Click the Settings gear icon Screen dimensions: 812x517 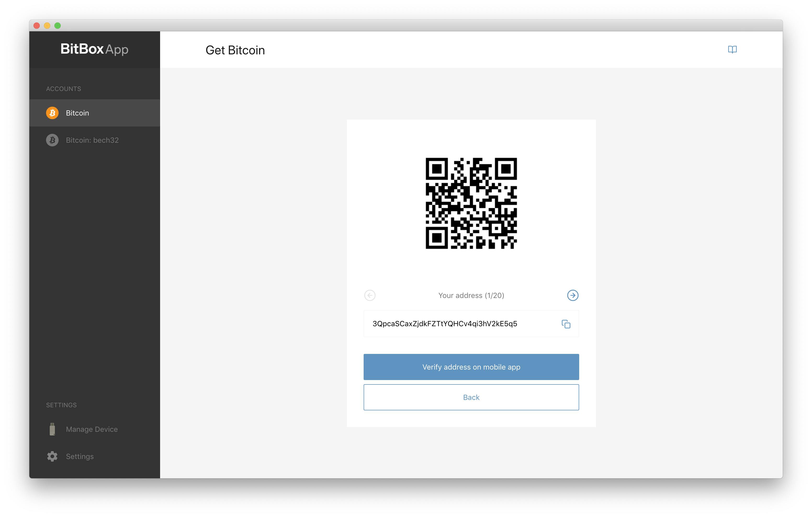click(52, 456)
